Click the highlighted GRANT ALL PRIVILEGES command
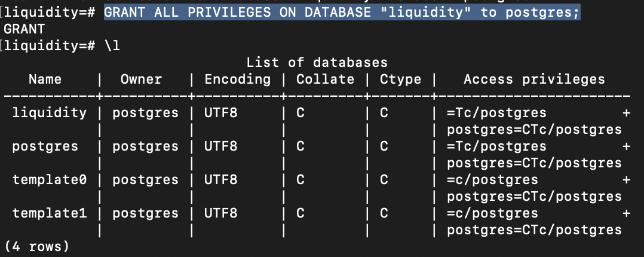The height and width of the screenshot is (257, 644). tap(342, 13)
